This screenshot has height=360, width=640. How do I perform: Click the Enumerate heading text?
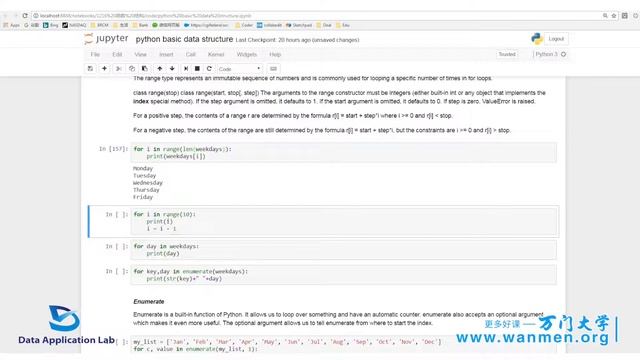pos(149,302)
